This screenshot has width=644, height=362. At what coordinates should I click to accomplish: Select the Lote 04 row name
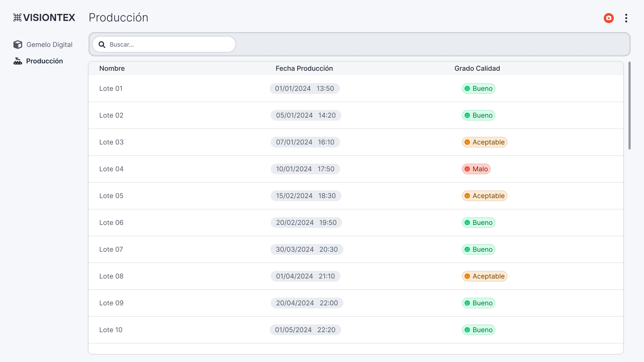coord(111,169)
